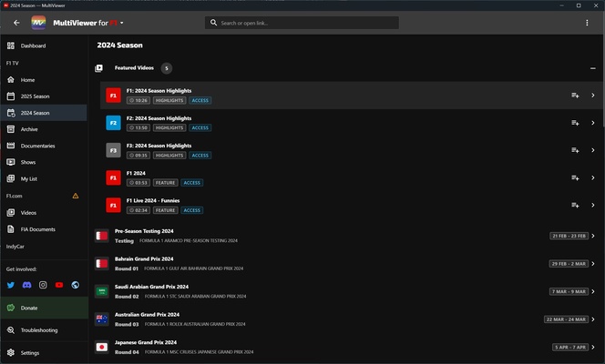The image size is (605, 364).
Task: Click the Australian flag icon
Action: tap(102, 319)
